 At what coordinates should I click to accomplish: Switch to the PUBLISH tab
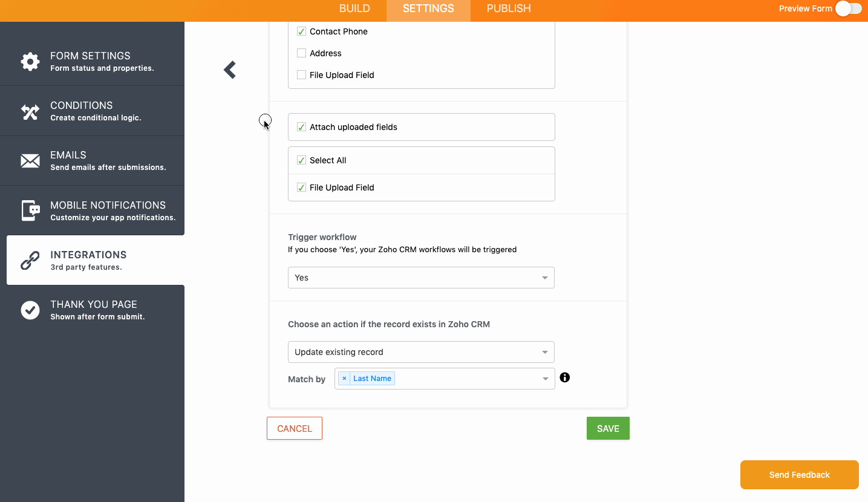point(509,8)
